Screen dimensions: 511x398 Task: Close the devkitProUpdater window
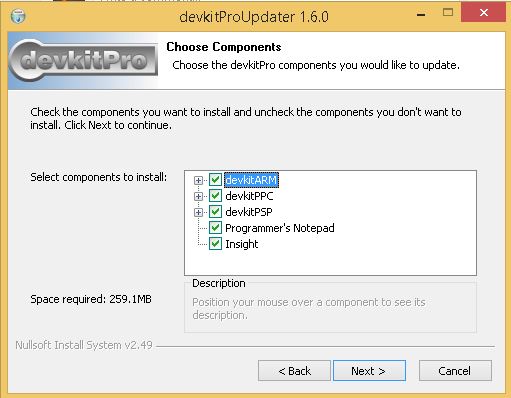coord(483,13)
